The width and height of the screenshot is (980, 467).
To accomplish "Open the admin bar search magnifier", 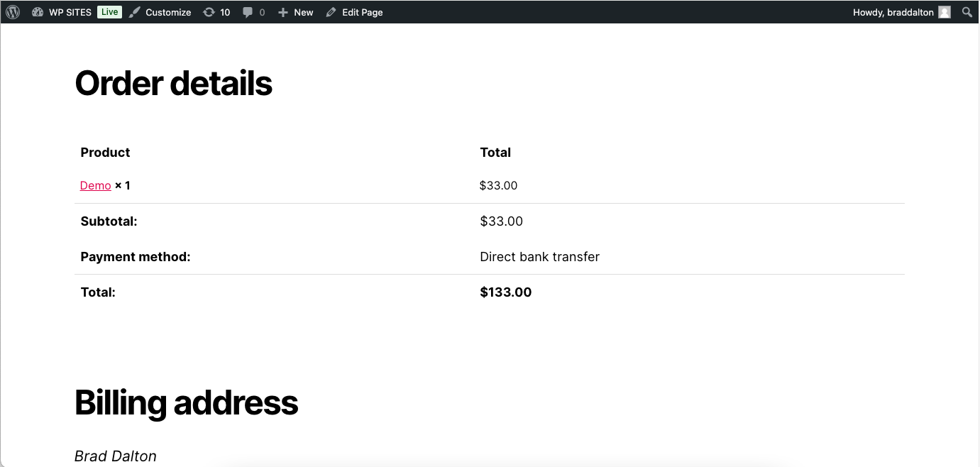I will coord(967,12).
